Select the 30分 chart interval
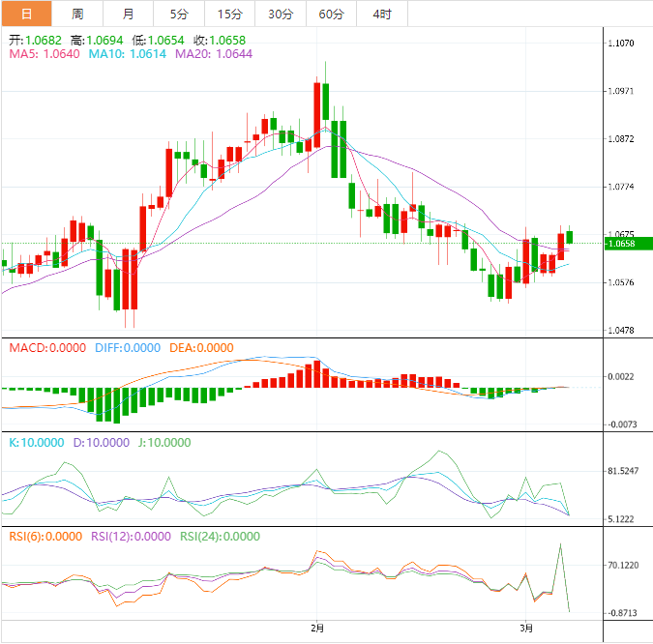This screenshot has height=644, width=653. coord(281,14)
